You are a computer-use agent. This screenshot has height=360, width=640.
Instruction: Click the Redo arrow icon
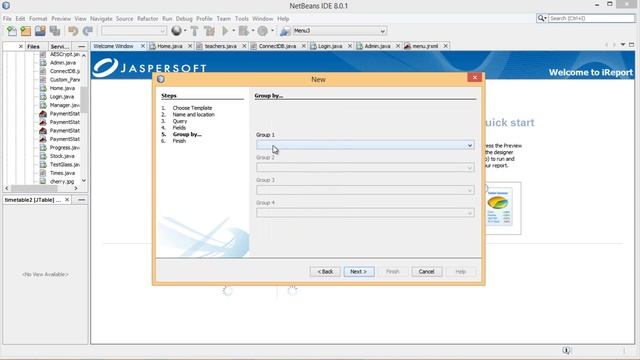[x=87, y=31]
